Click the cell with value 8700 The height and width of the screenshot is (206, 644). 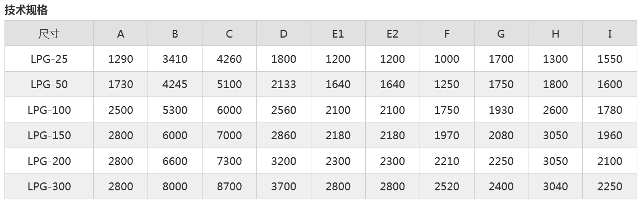(x=229, y=186)
